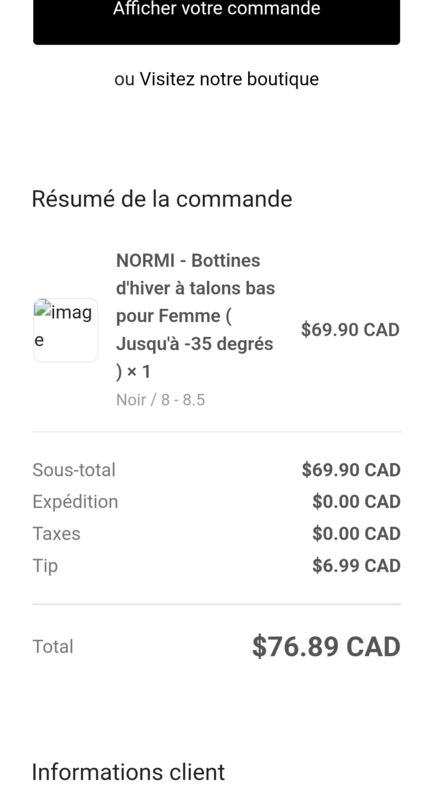
Task: Open the Visitez notre boutique link
Action: (x=229, y=79)
